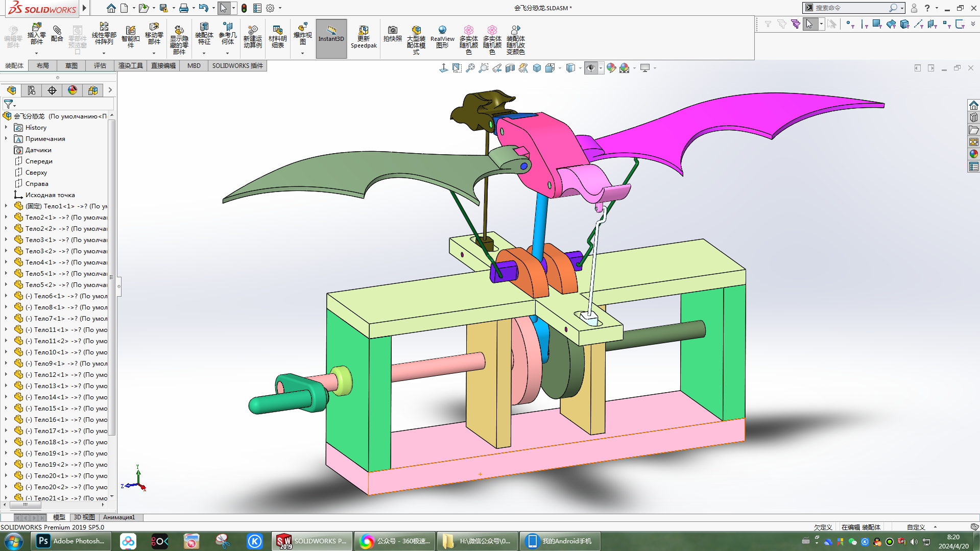Viewport: 980px width, 551px height.
Task: Click the Rebuild traffic light icon
Action: point(244,8)
